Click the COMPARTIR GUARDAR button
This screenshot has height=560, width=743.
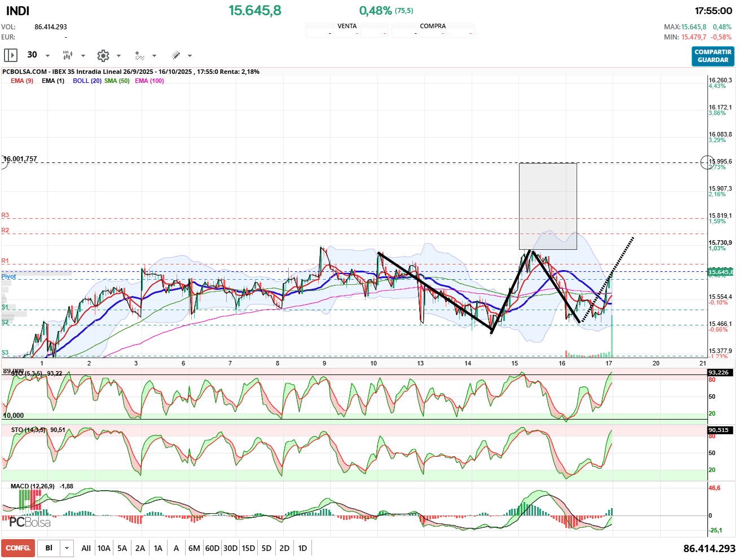pyautogui.click(x=713, y=56)
